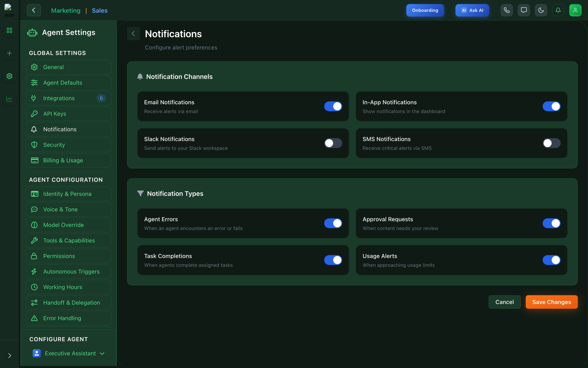Open the chat message icon
The width and height of the screenshot is (588, 368).
click(524, 10)
